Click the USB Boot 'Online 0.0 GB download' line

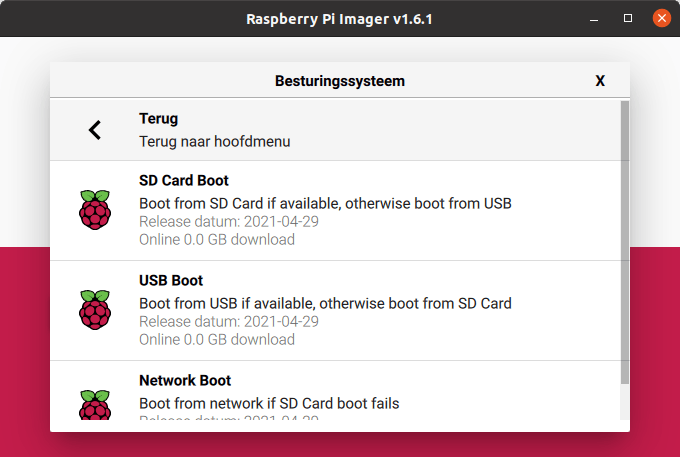(x=217, y=339)
